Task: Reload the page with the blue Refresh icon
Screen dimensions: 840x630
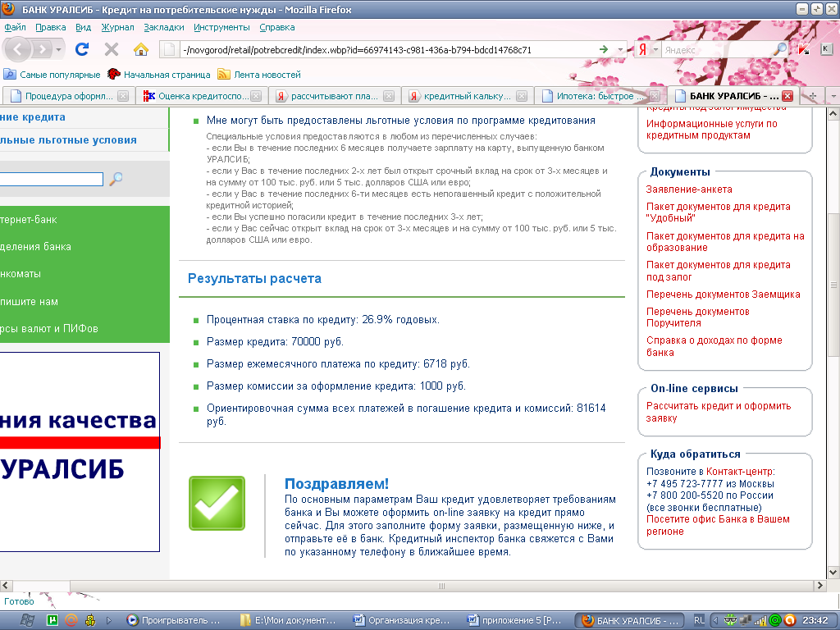Action: (x=82, y=50)
